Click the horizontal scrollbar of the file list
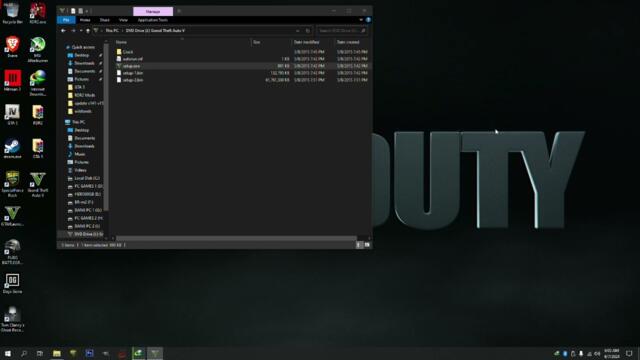 pos(236,238)
